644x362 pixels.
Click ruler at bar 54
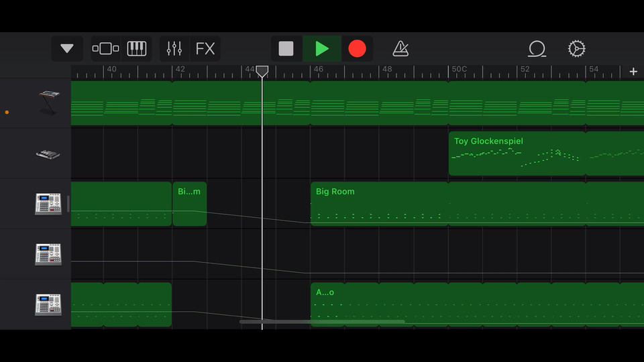(x=594, y=69)
